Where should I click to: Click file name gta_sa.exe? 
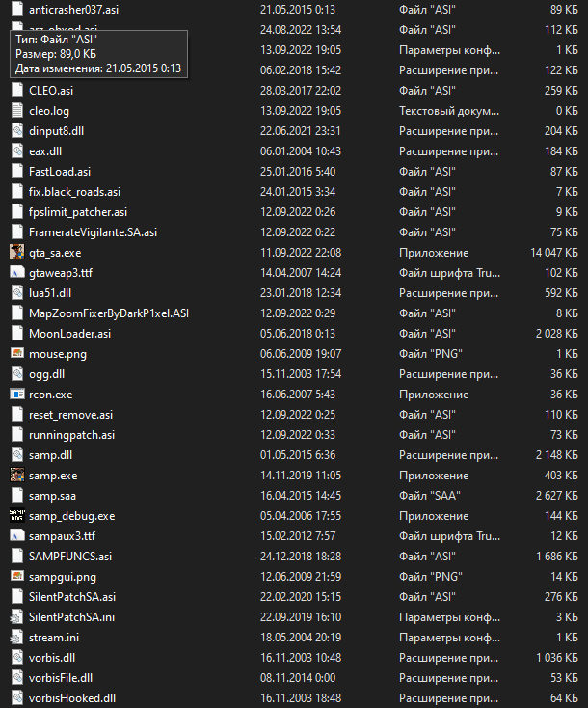(x=55, y=253)
